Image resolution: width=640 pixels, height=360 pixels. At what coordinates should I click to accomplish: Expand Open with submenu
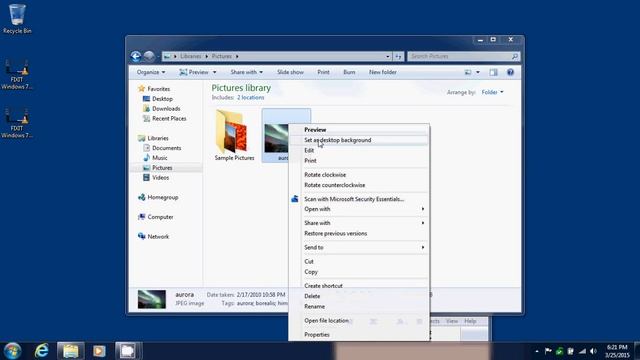(364, 209)
